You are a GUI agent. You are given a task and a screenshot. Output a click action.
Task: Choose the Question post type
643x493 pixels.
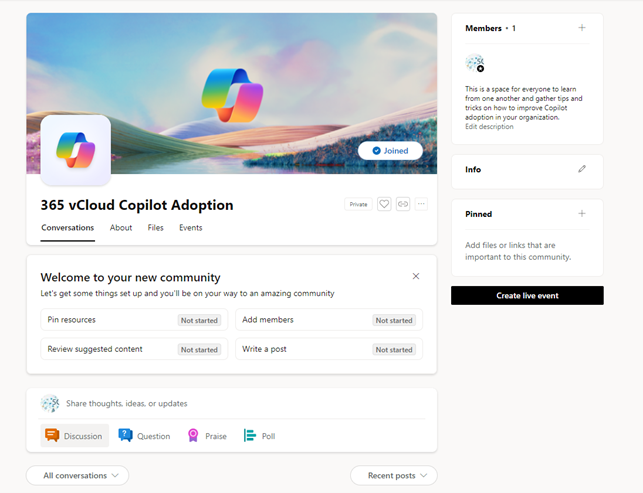[144, 436]
